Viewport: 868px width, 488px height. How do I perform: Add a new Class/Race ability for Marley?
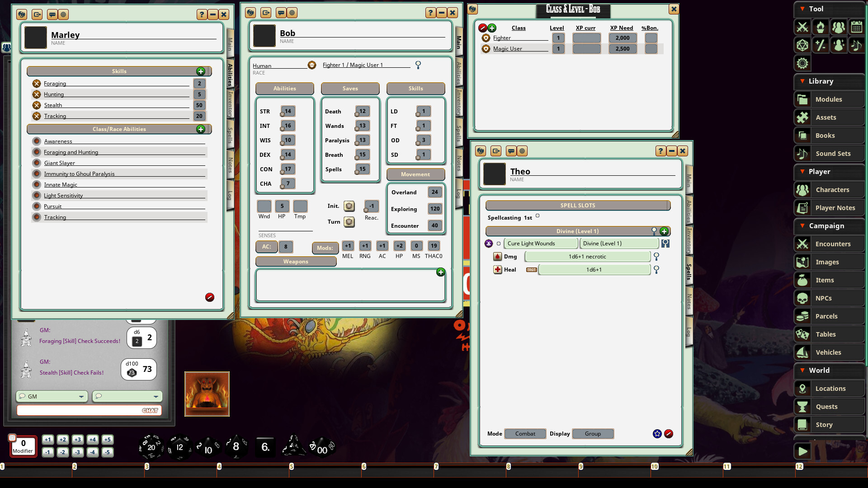click(201, 129)
